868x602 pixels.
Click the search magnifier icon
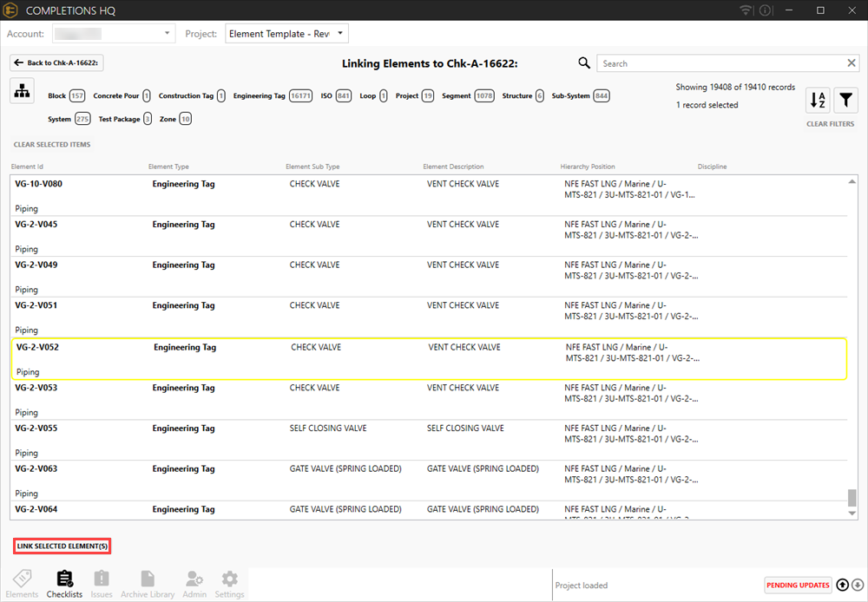(584, 63)
